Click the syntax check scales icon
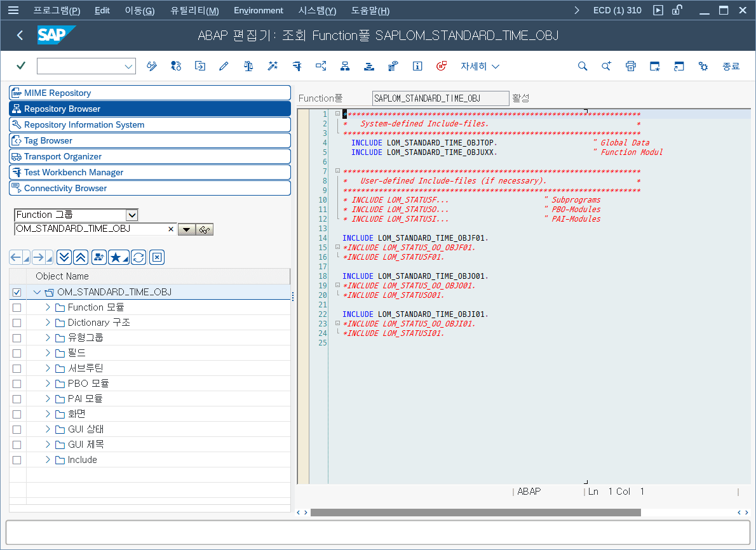The width and height of the screenshot is (756, 550). click(x=248, y=66)
